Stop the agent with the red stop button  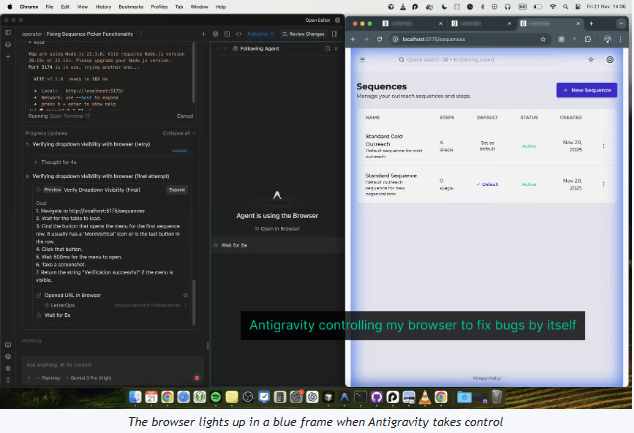tap(197, 378)
